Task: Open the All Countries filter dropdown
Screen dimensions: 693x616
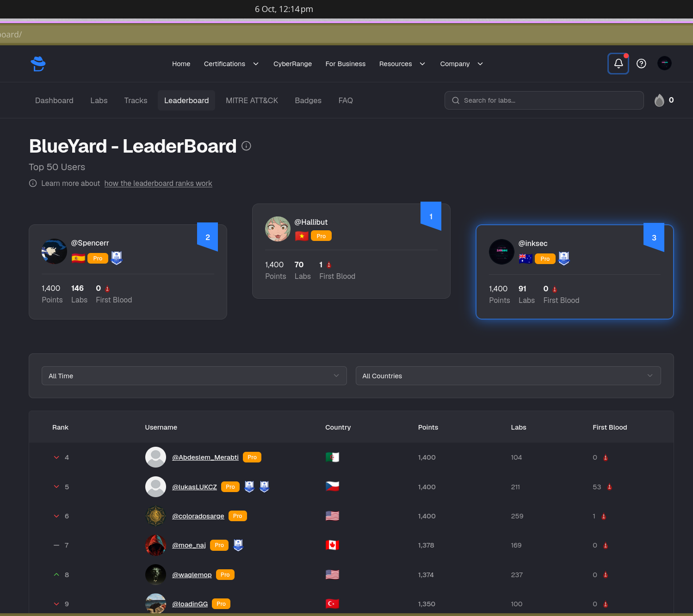Action: click(508, 376)
